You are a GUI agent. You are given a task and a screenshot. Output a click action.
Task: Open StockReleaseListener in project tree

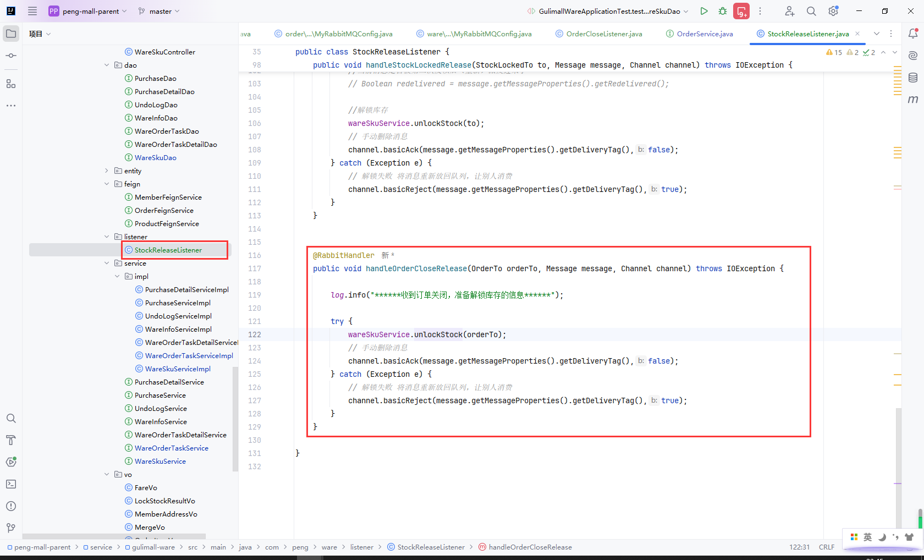163,250
